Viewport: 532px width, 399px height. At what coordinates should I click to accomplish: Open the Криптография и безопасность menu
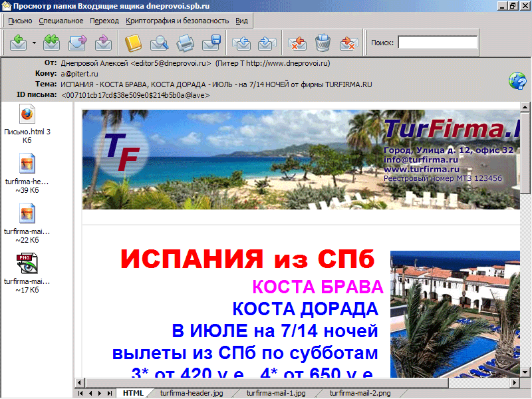(177, 21)
